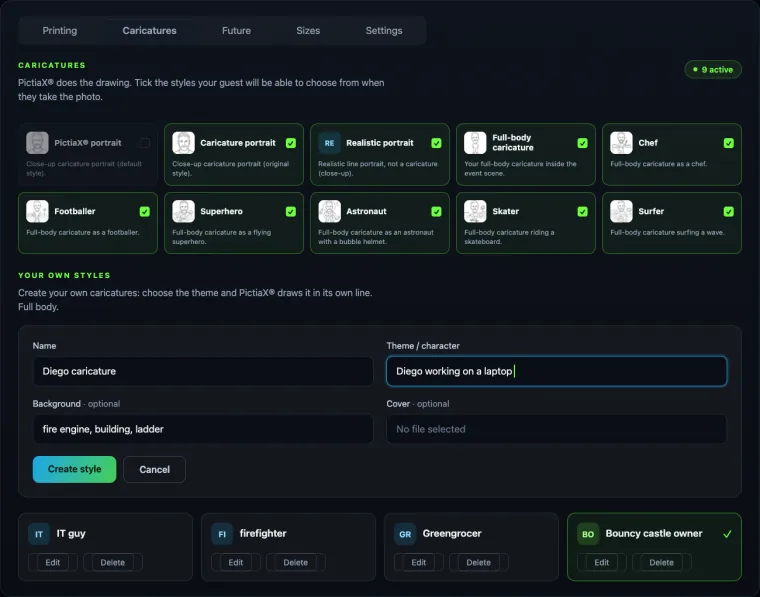Click the 'Full-body caricature surfing a wave.' text
Screen dimensions: 760x597
(x=667, y=232)
